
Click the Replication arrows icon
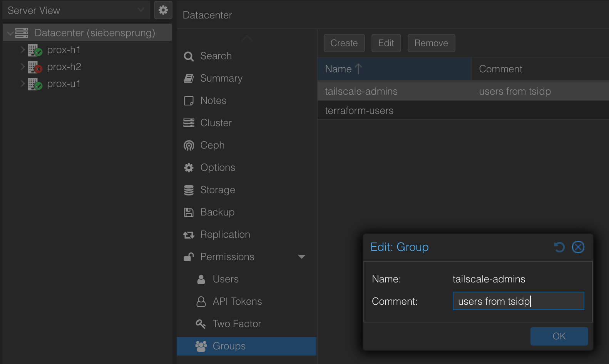click(189, 235)
